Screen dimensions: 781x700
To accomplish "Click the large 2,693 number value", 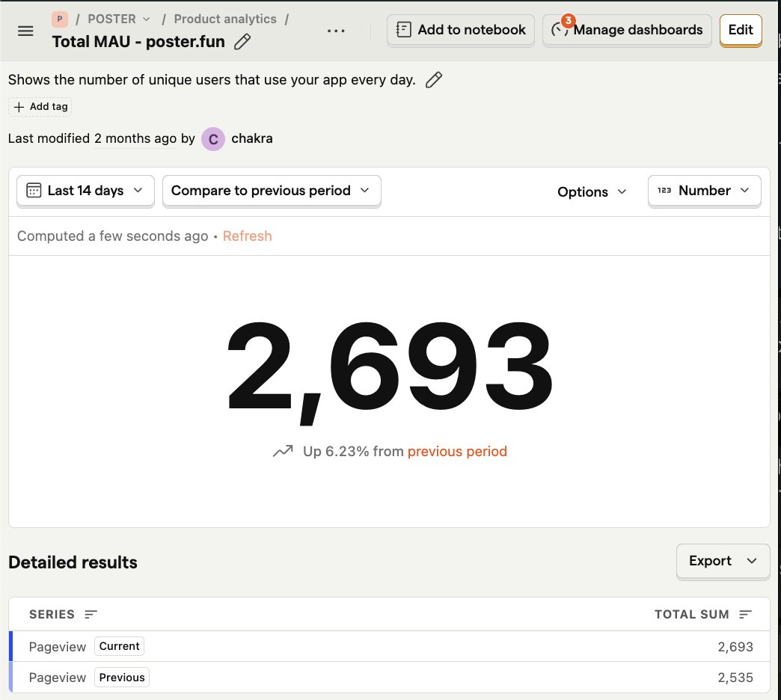I will (x=390, y=372).
